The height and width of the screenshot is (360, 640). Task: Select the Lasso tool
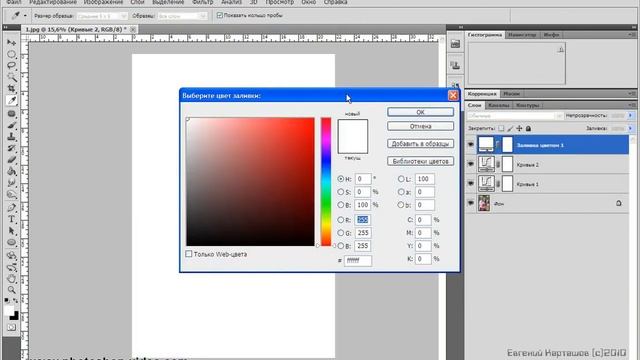tap(11, 65)
